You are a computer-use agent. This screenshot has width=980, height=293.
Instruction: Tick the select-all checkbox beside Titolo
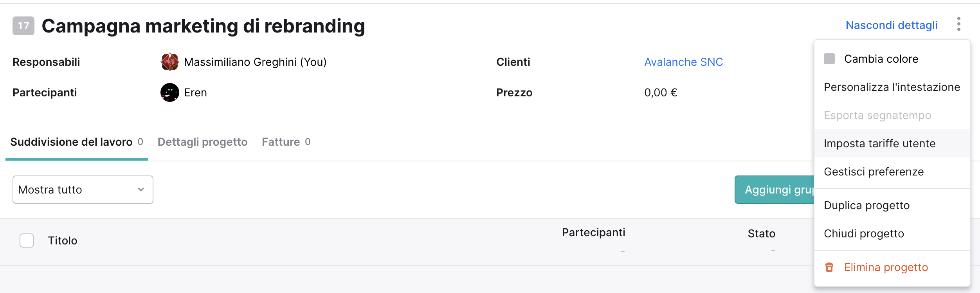coord(27,241)
